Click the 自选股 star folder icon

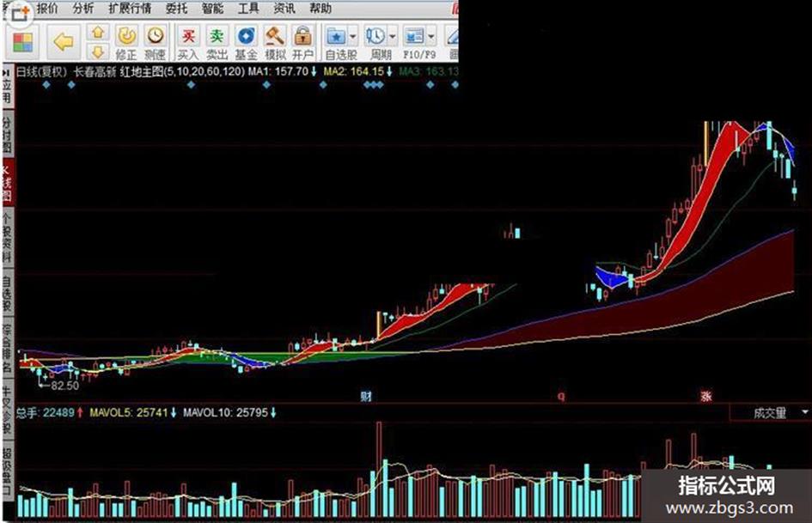[336, 37]
